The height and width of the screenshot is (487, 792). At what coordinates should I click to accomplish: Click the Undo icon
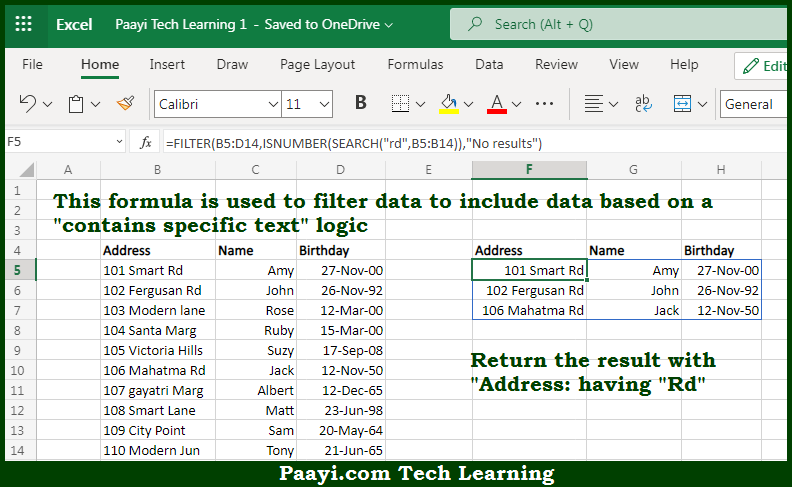point(27,104)
